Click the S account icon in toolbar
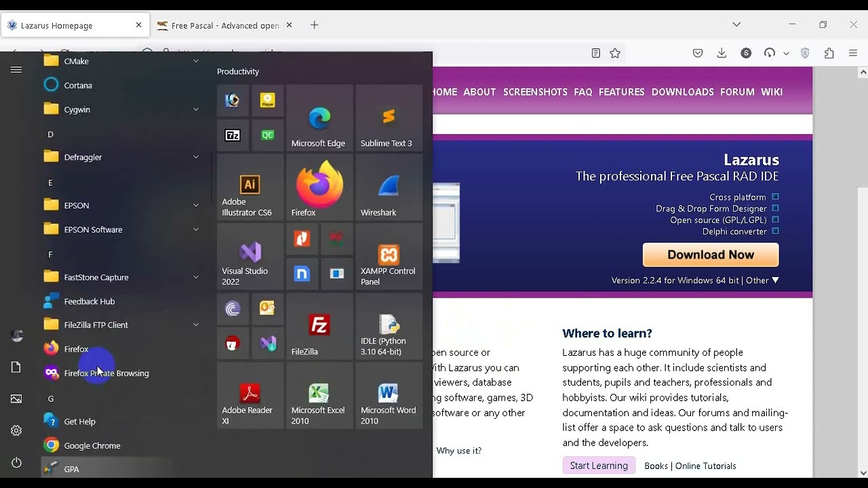Screen dimensions: 868x488 pos(746,53)
